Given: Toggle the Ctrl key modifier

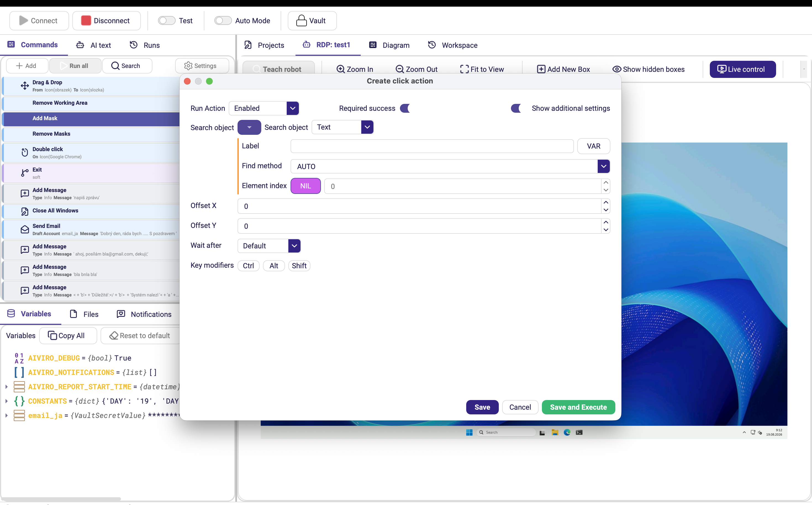Looking at the screenshot, I should (248, 265).
